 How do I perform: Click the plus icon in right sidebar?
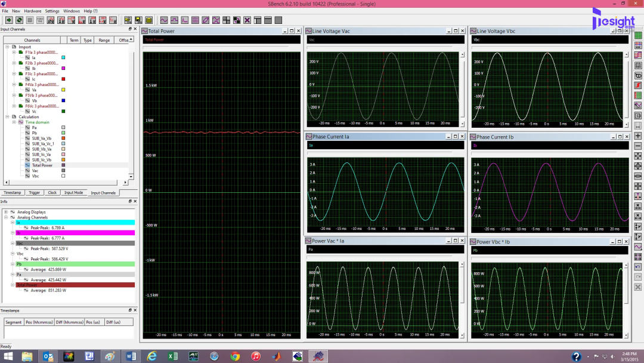(638, 136)
